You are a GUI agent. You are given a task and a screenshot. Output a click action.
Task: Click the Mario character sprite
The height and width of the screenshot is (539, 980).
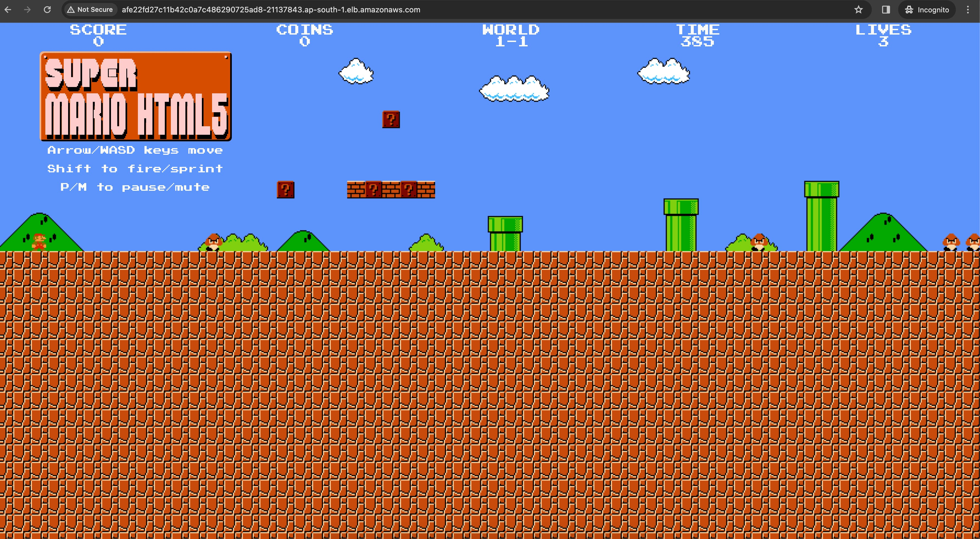coord(39,242)
